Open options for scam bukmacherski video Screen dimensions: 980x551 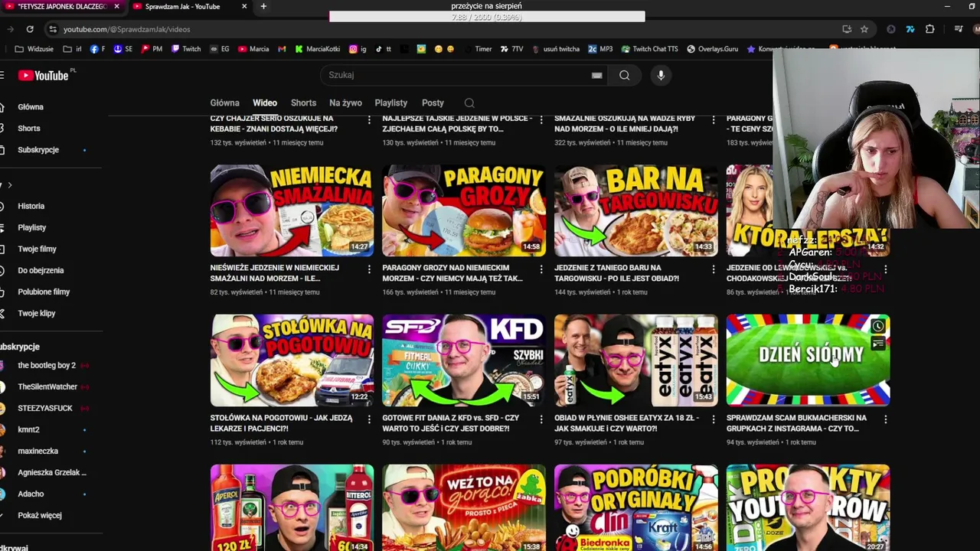point(885,419)
